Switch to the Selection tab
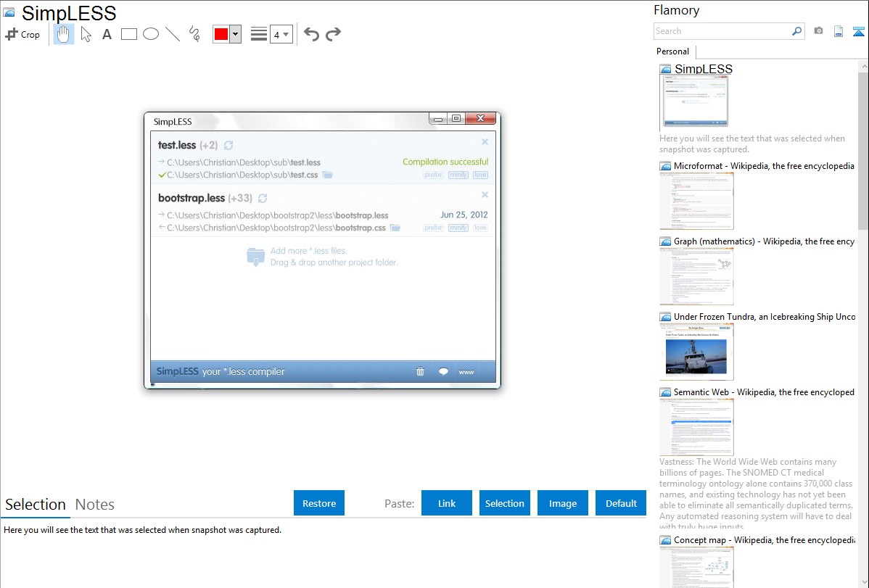Screen dimensions: 869x588 point(36,505)
